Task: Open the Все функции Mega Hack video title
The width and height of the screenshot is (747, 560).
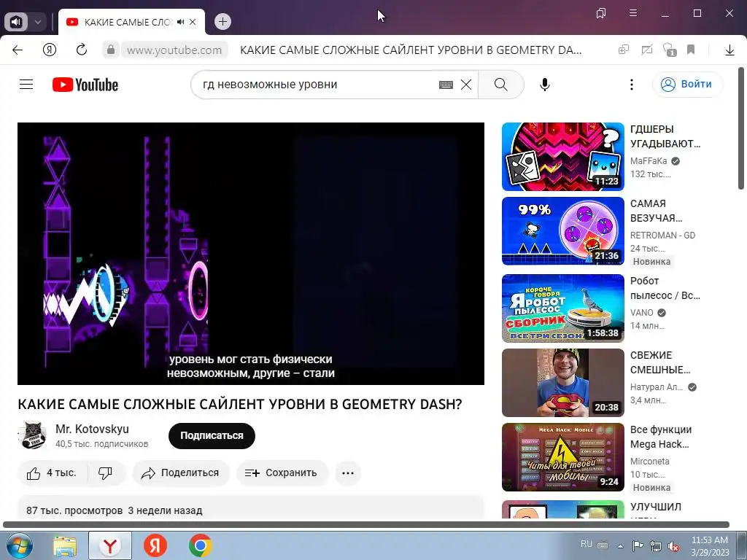Action: pyautogui.click(x=660, y=437)
